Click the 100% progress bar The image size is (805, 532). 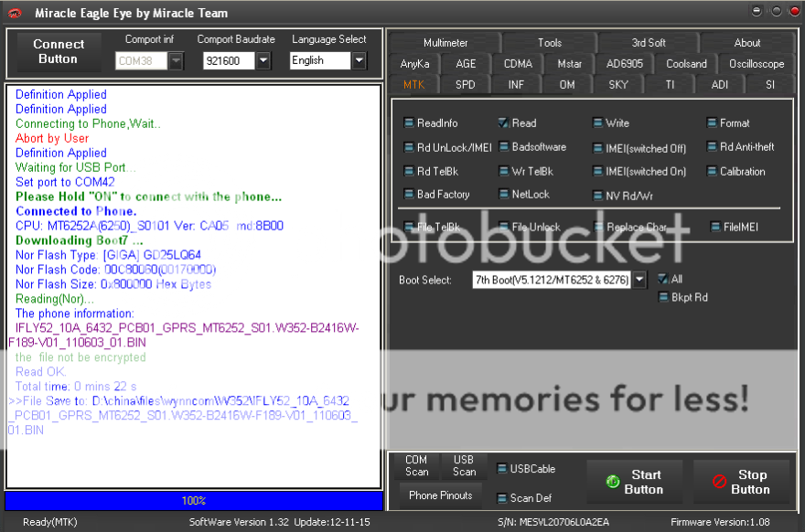point(194,500)
